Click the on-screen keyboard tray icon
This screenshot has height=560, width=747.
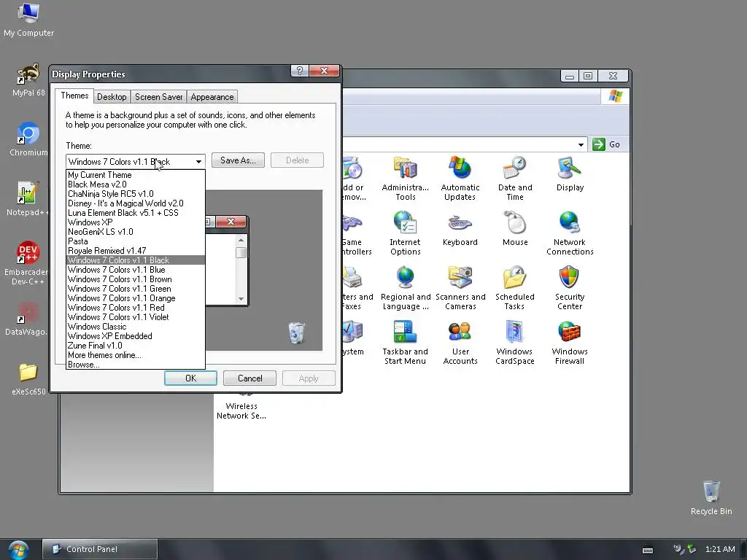click(x=648, y=550)
